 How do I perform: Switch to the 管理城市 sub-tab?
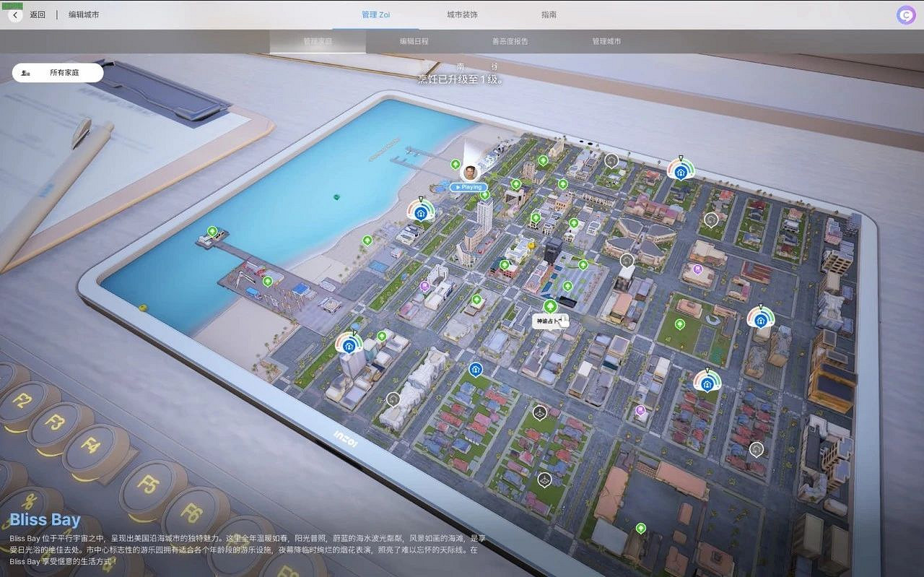pos(606,41)
